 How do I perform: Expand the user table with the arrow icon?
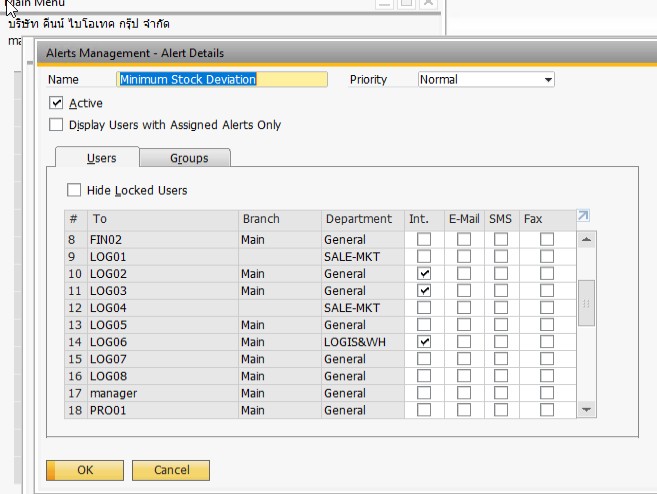click(x=583, y=216)
